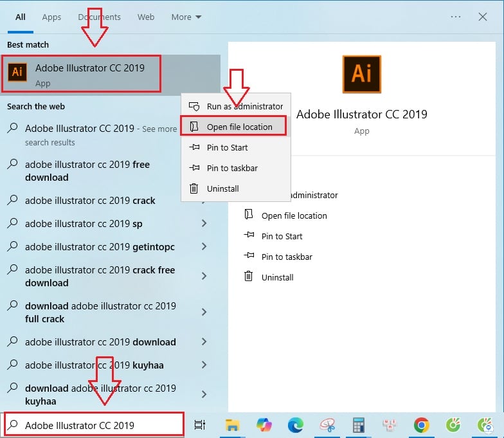Expand the chevron for 'adobe illustrator cc 2019 sp'
The height and width of the screenshot is (438, 504).
204,223
